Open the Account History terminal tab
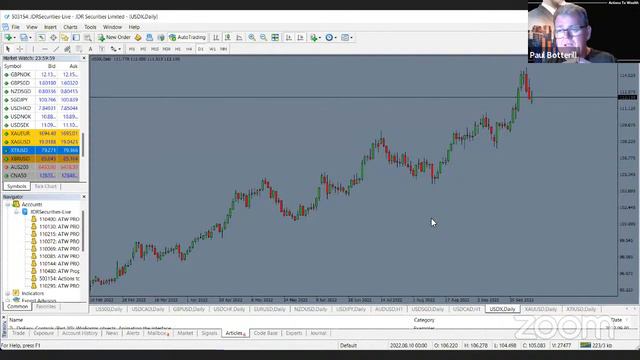 [x=80, y=333]
